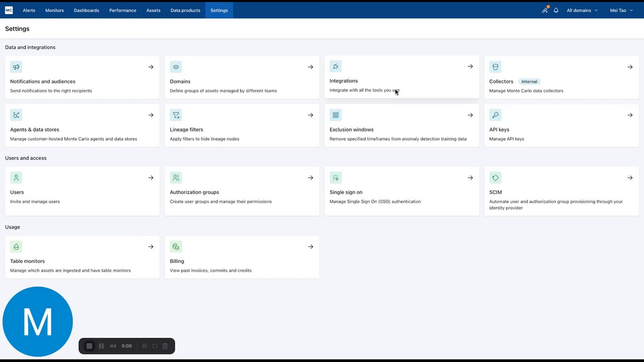Click the Users person icon

[16, 177]
